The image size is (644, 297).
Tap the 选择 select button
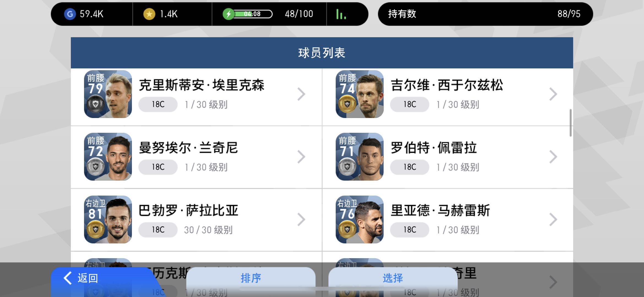[393, 278]
